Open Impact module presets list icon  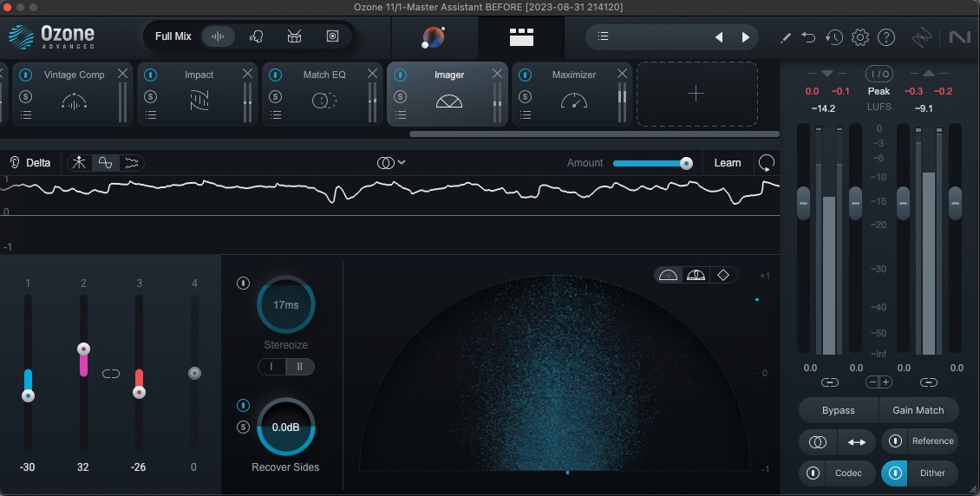tap(151, 115)
